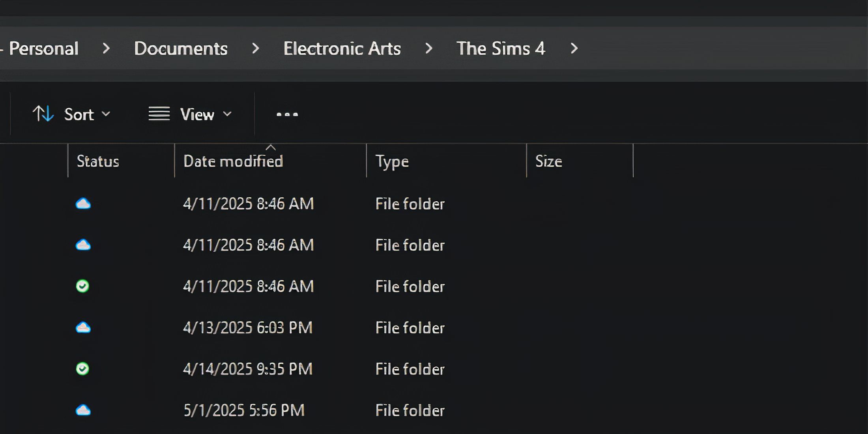Expand chevron after The Sims 4
868x434 pixels.
tap(574, 49)
